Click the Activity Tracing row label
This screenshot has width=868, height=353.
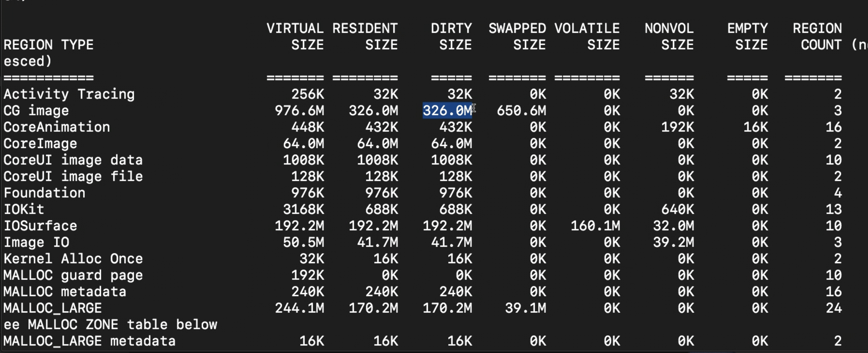[69, 94]
